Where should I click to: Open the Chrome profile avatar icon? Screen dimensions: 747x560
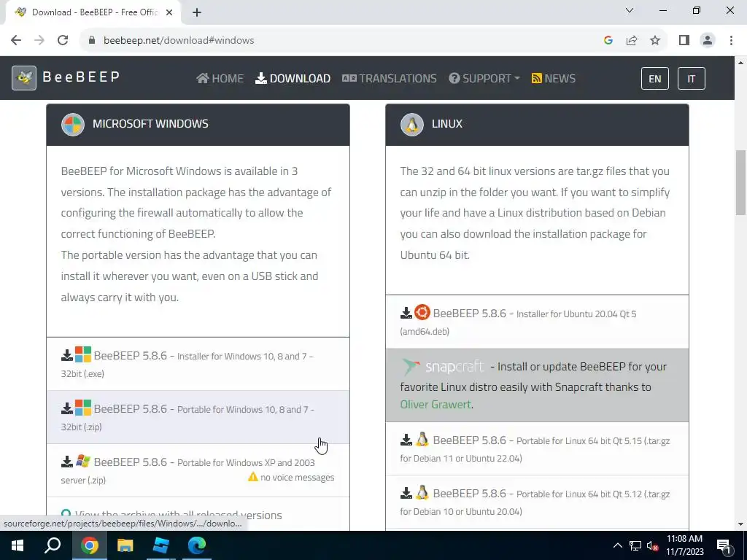point(708,41)
